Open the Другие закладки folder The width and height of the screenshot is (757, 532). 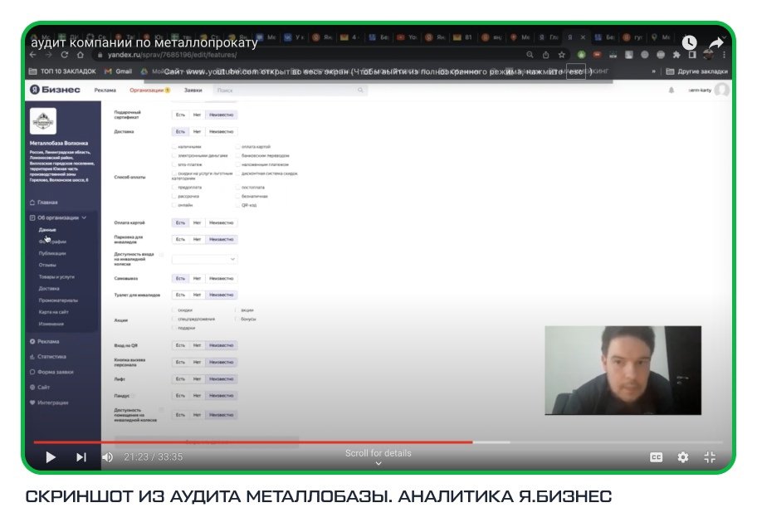coord(697,71)
